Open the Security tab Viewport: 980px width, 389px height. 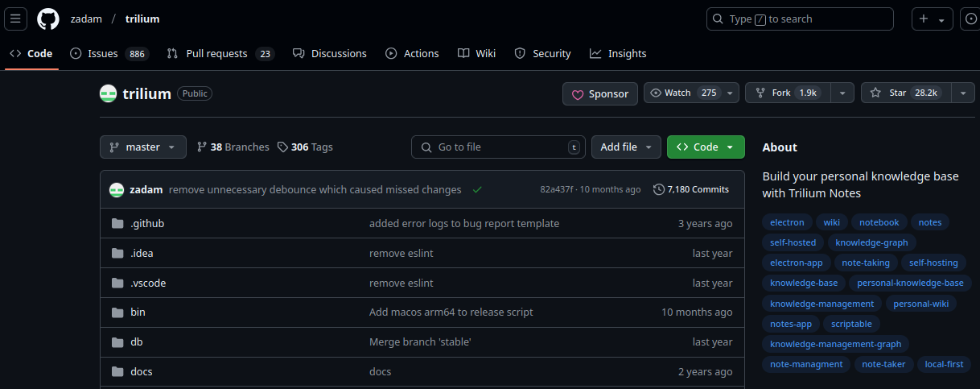(x=543, y=53)
